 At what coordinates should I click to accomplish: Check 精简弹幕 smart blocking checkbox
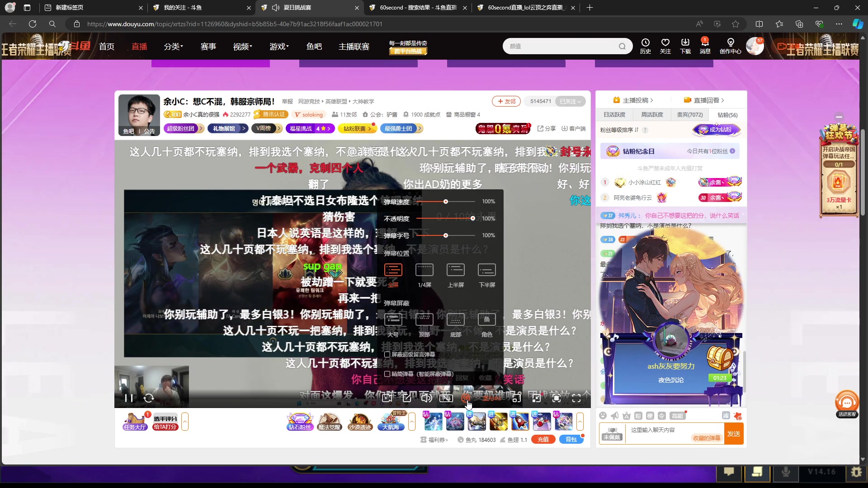(387, 374)
